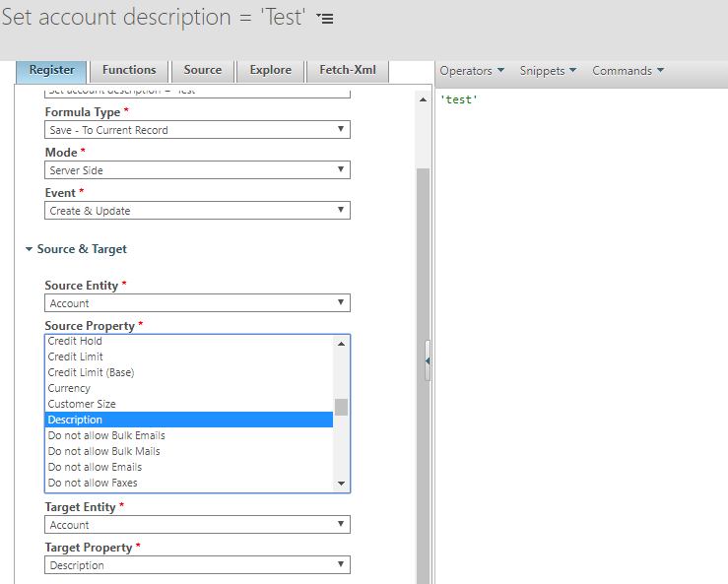728x584 pixels.
Task: Open the Snippets dropdown menu
Action: point(548,71)
